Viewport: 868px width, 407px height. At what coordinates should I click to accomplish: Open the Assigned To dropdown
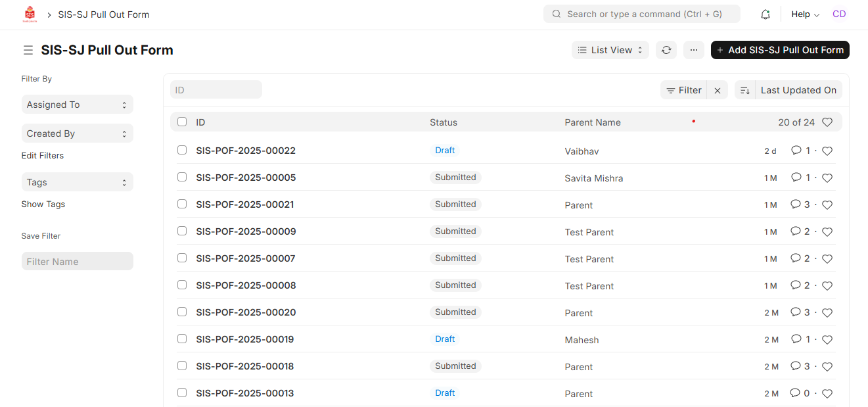pos(77,105)
